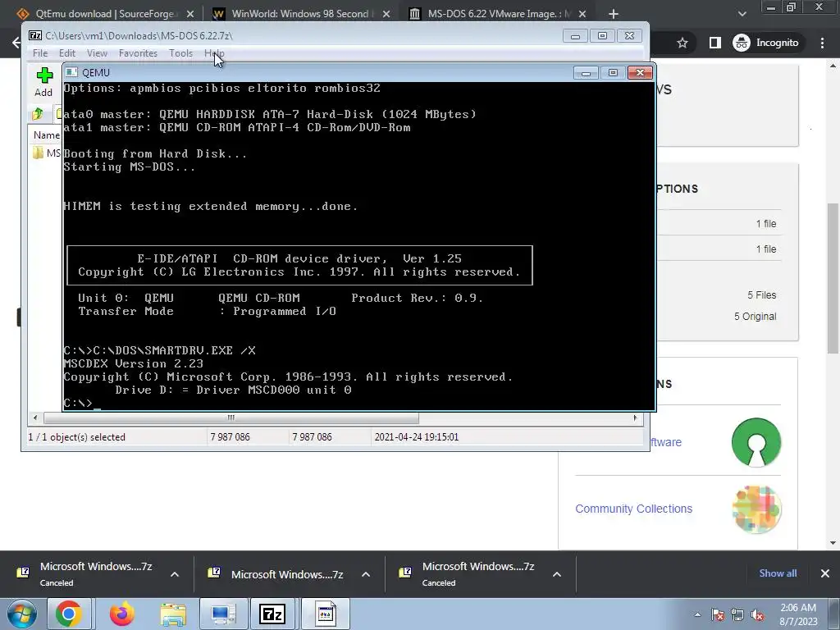Click the Action Center flag tray icon
Screen dimensions: 840x630
718,614
